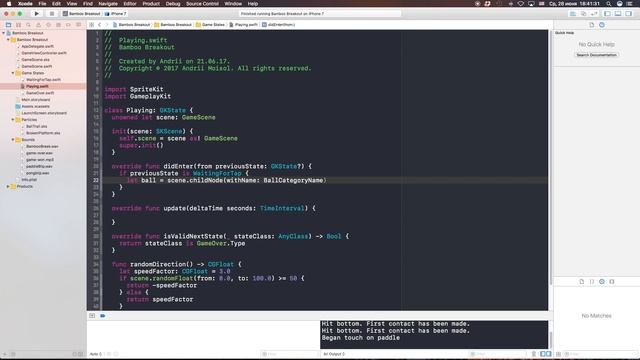640x360 pixels.
Task: Open the Editor menu
Action: 130,4
